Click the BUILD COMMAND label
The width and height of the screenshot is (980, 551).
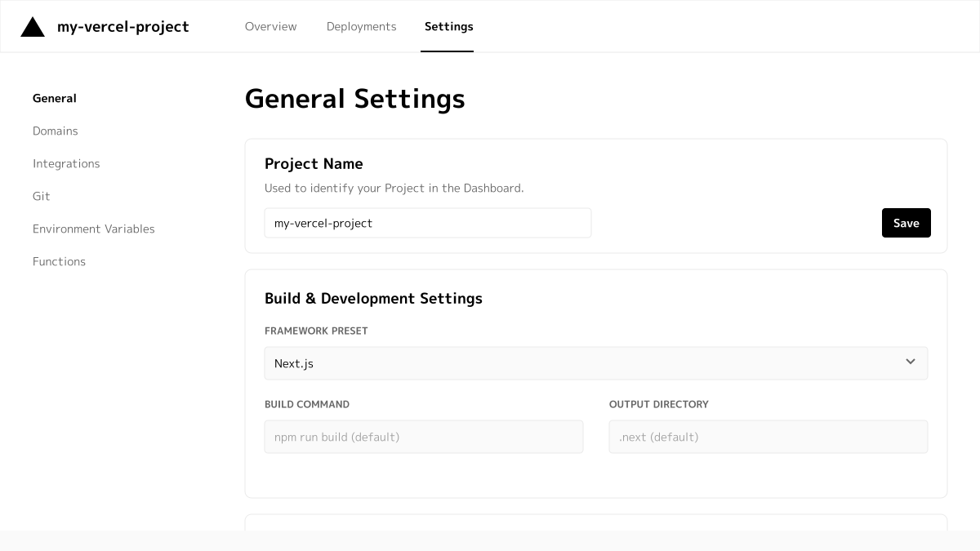pyautogui.click(x=307, y=404)
